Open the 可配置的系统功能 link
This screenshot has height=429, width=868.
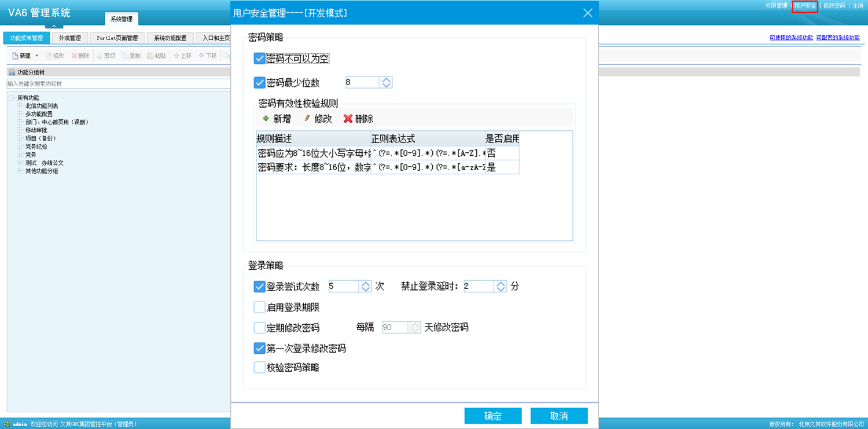click(838, 38)
